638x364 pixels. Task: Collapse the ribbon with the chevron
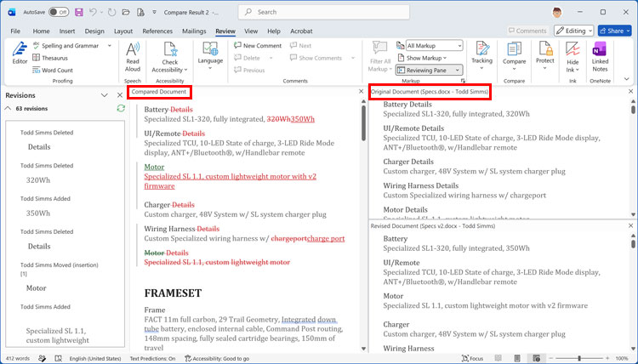pyautogui.click(x=627, y=79)
